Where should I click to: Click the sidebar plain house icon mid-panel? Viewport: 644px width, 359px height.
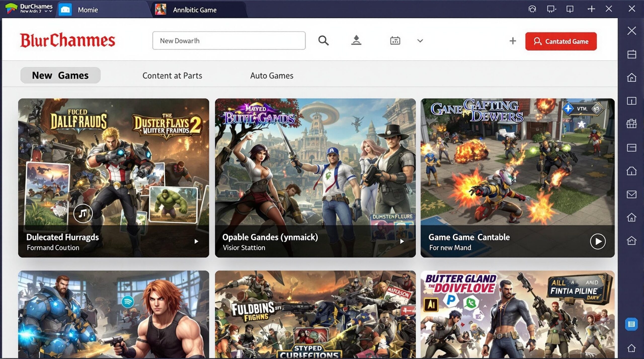point(632,171)
